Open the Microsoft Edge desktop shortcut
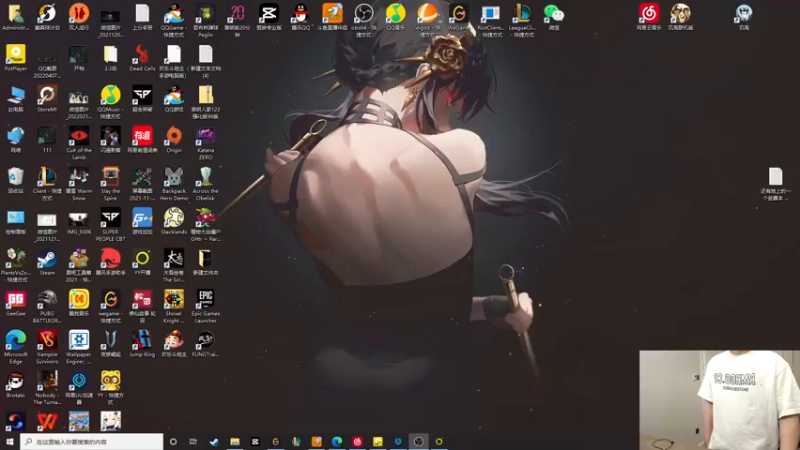800x450 pixels. (16, 340)
